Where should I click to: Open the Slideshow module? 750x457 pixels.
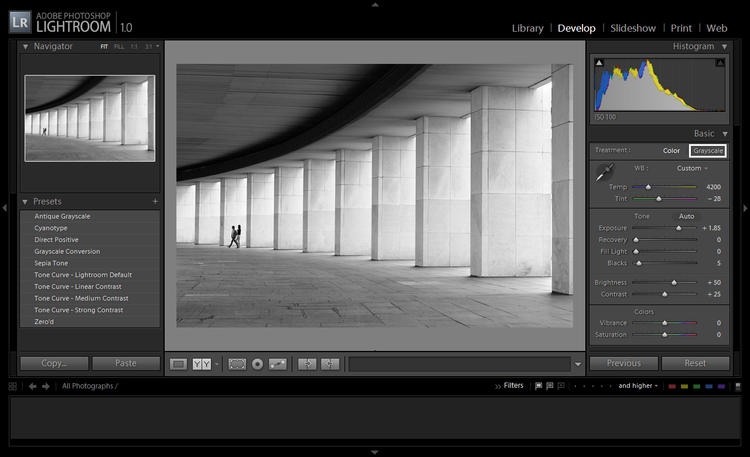point(633,28)
